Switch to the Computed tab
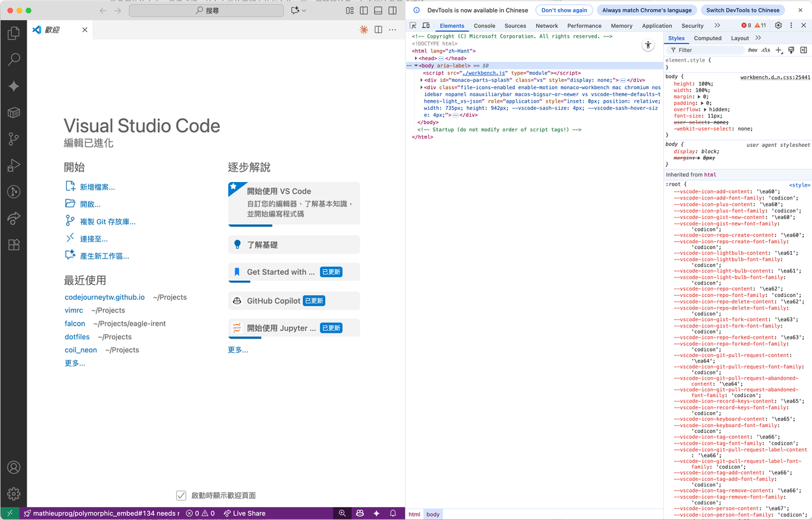Image resolution: width=812 pixels, height=520 pixels. point(708,38)
